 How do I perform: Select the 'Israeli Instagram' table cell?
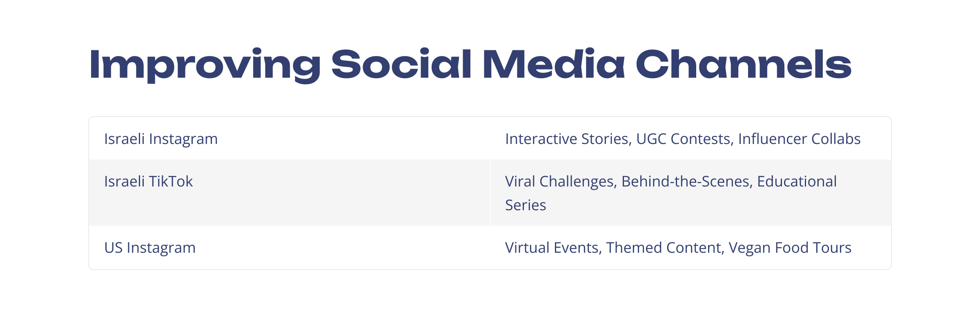290,138
